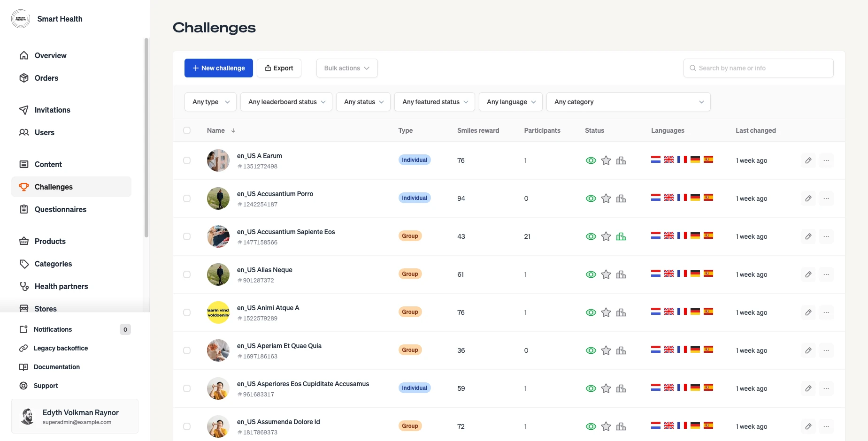This screenshot has height=441, width=868.
Task: Navigate to Questionnaires
Action: point(71,209)
